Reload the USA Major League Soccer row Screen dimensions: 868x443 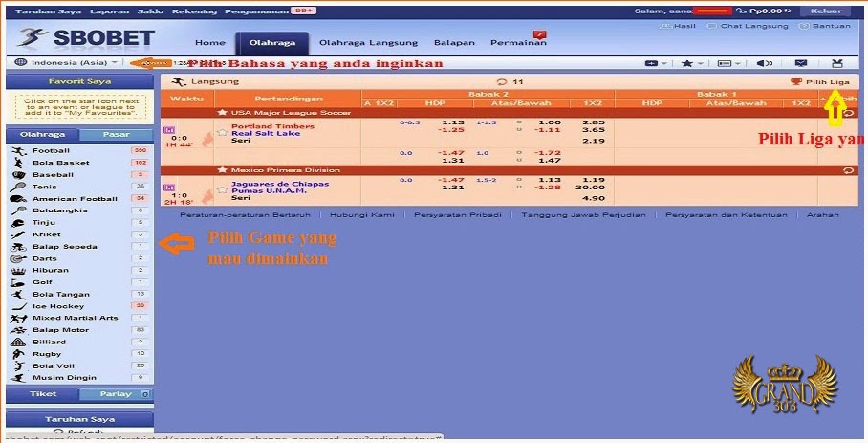click(848, 113)
